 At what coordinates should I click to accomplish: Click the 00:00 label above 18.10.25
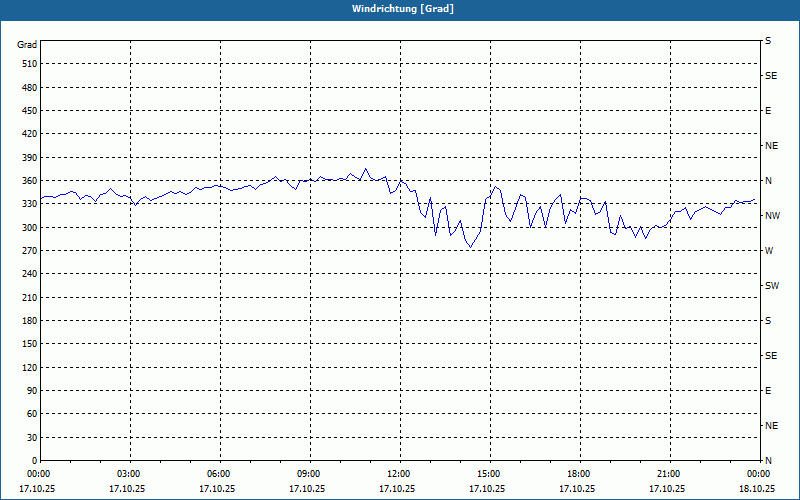[x=758, y=474]
